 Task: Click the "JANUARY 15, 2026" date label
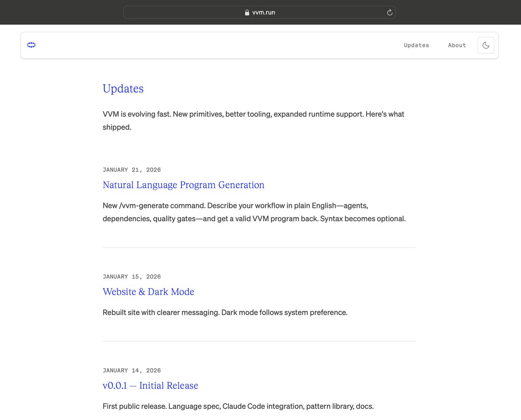[132, 276]
